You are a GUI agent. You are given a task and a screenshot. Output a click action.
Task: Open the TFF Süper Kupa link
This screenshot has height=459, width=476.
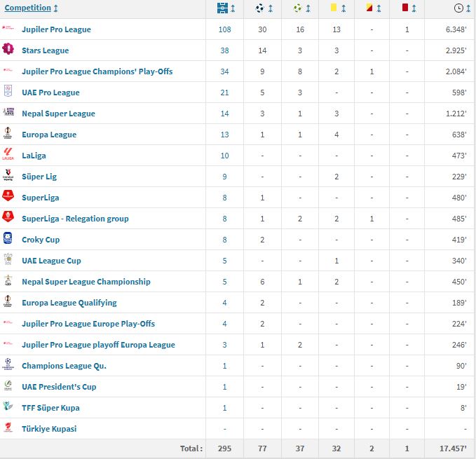pos(50,408)
